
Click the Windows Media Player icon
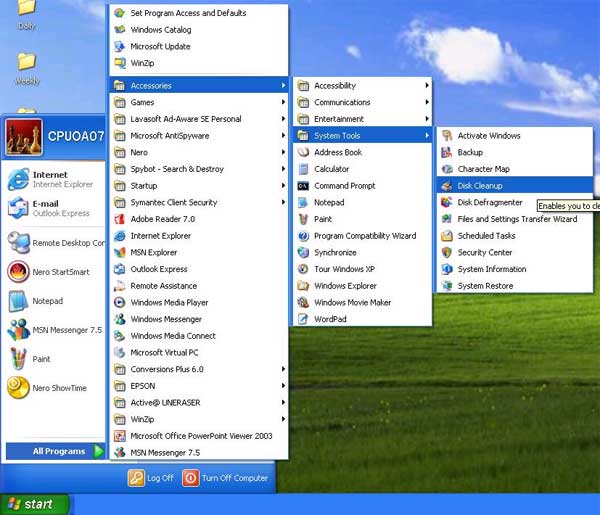pos(120,303)
